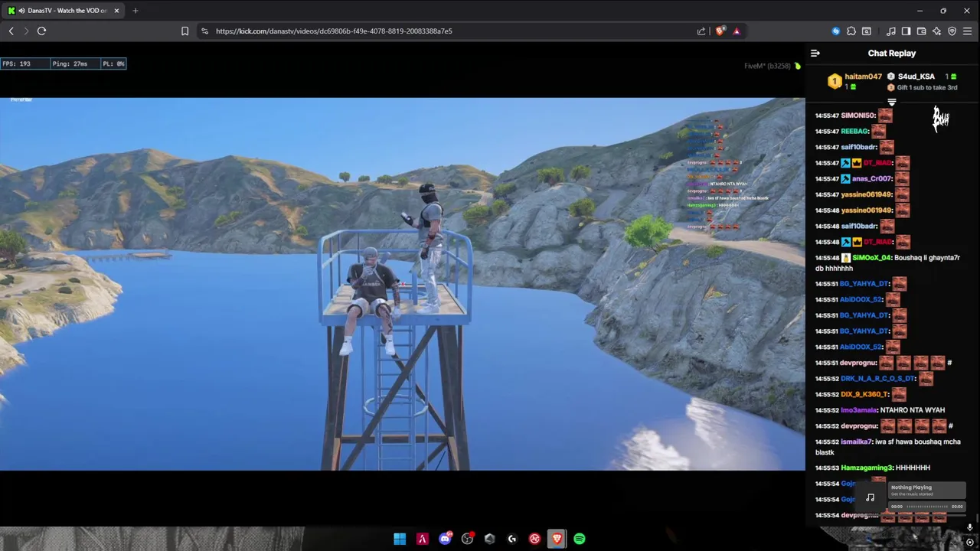
Task: Open Logitech G HUB from taskbar
Action: tap(512, 539)
